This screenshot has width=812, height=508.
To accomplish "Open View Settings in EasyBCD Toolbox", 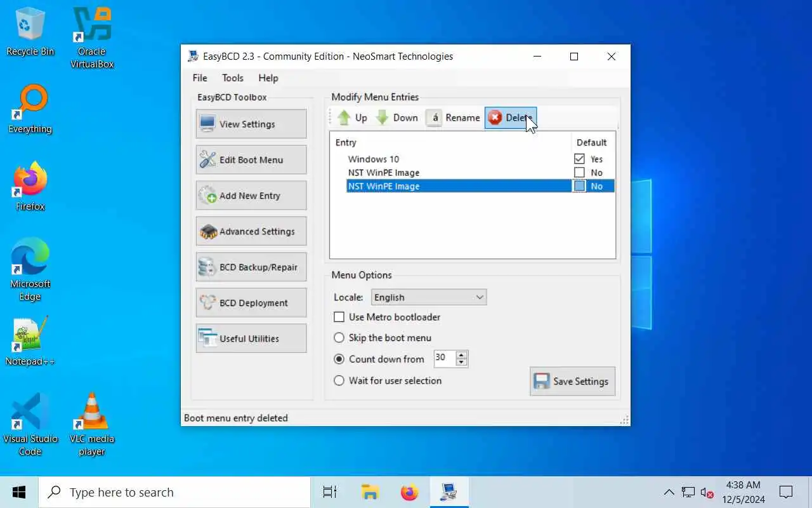I will click(251, 124).
